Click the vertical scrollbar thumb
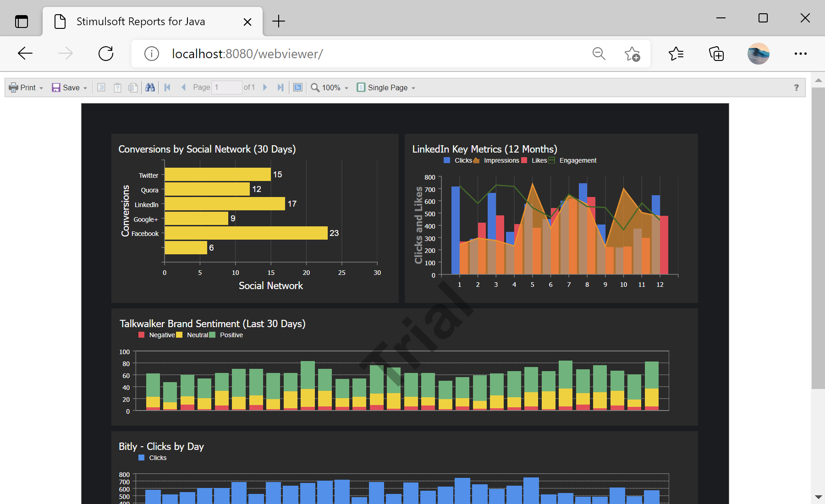Viewport: 825px width, 504px height. (818, 238)
